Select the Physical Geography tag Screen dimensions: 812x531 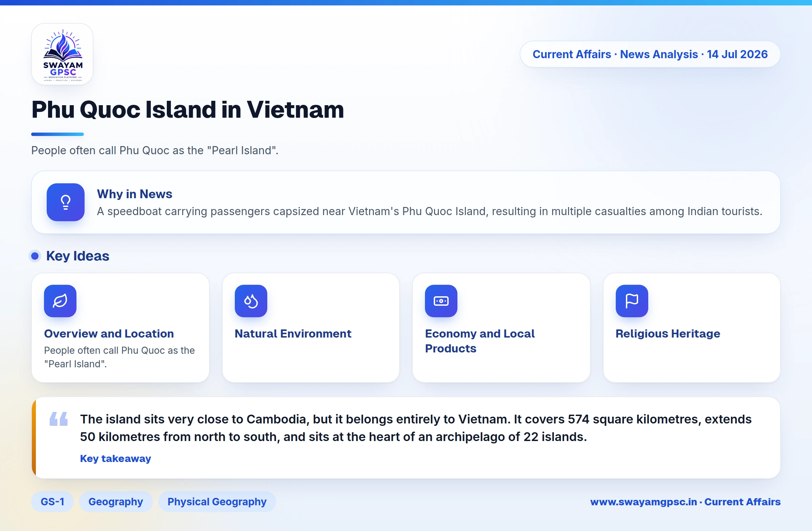coord(217,501)
